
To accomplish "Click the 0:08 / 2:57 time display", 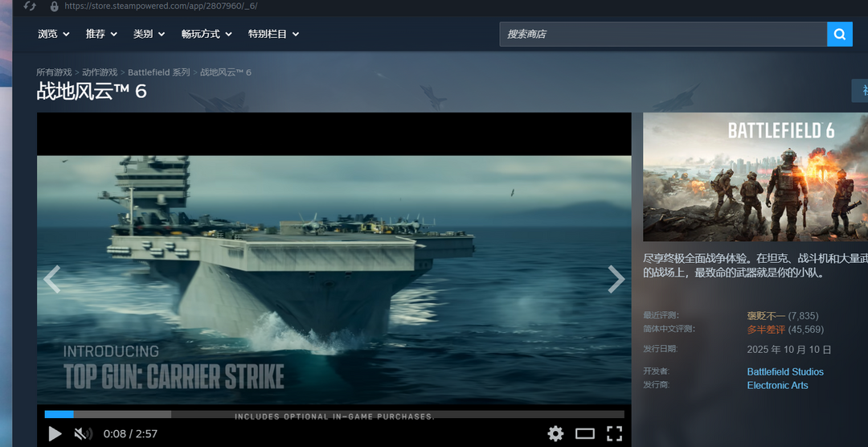I will [x=130, y=433].
